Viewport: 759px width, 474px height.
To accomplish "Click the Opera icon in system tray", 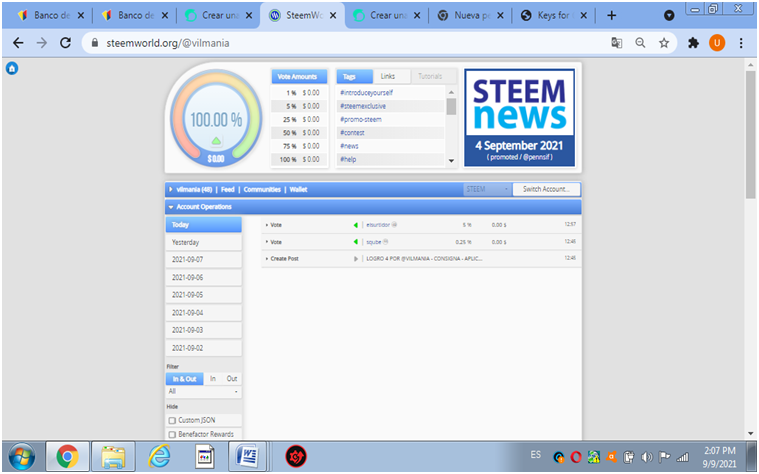I will coord(576,457).
